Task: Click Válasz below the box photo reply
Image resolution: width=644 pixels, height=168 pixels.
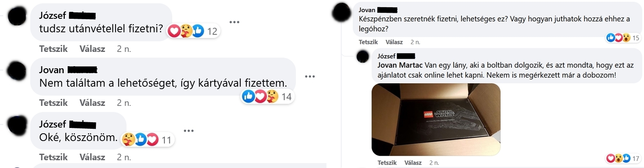Action: point(413,163)
